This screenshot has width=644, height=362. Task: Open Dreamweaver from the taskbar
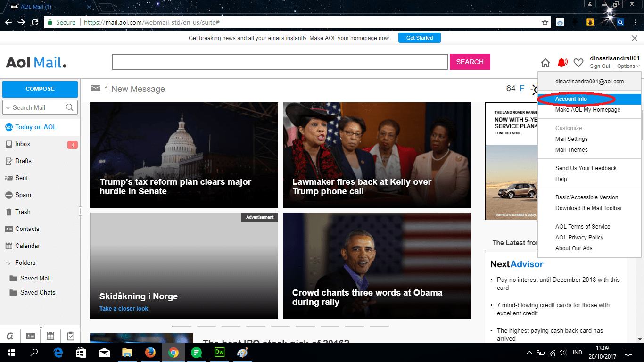[x=219, y=353]
